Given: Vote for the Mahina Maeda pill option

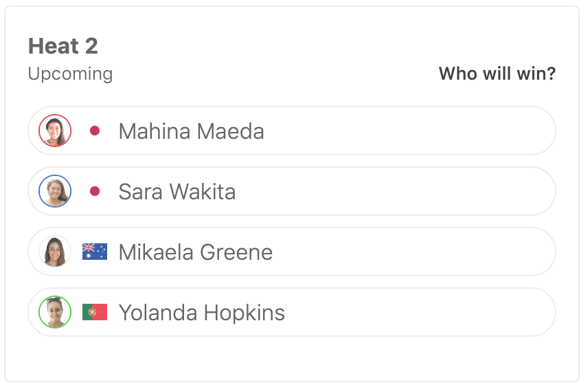Looking at the screenshot, I should pos(412,131).
